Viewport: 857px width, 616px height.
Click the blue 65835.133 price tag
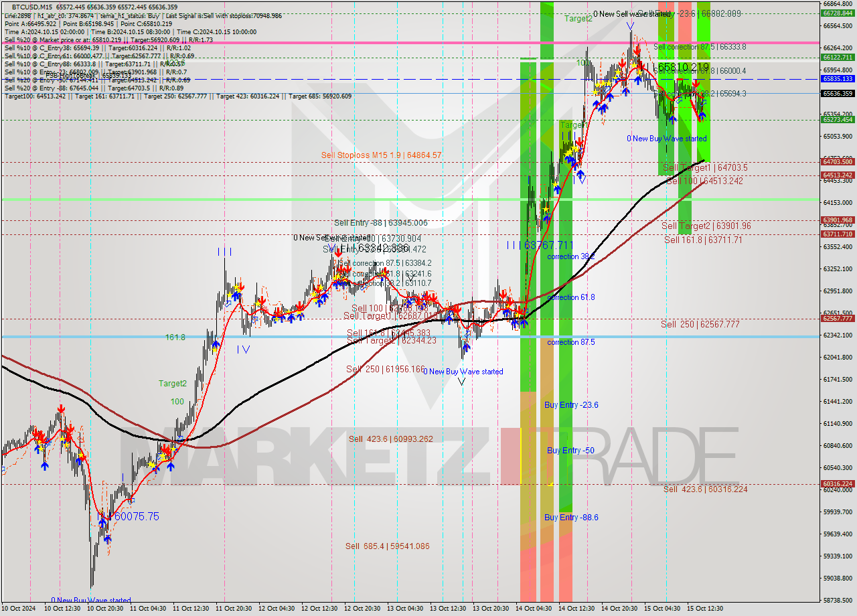(838, 78)
